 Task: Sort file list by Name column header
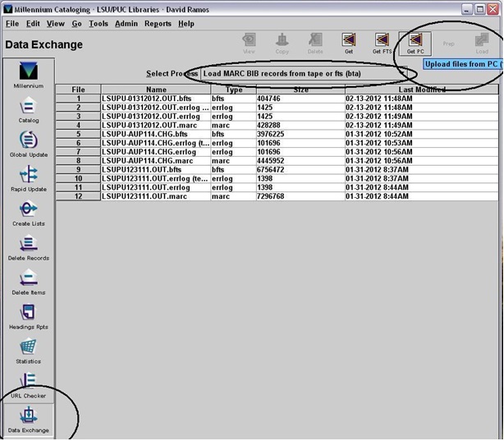tap(155, 90)
